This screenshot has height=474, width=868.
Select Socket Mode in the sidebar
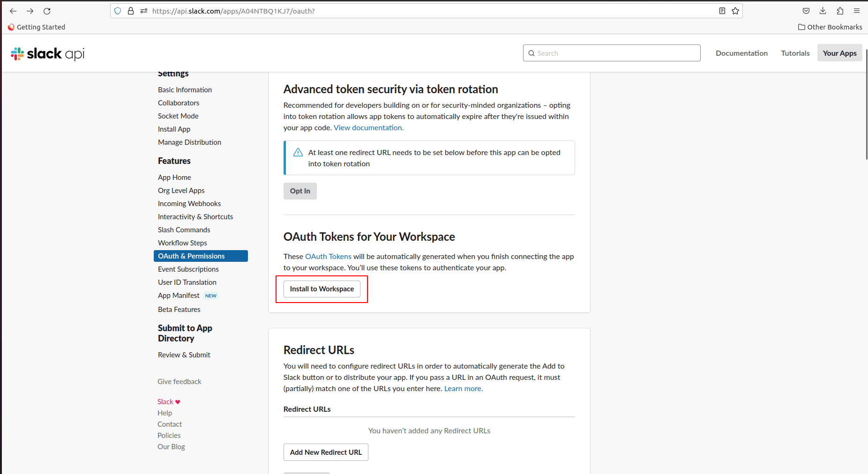click(178, 116)
